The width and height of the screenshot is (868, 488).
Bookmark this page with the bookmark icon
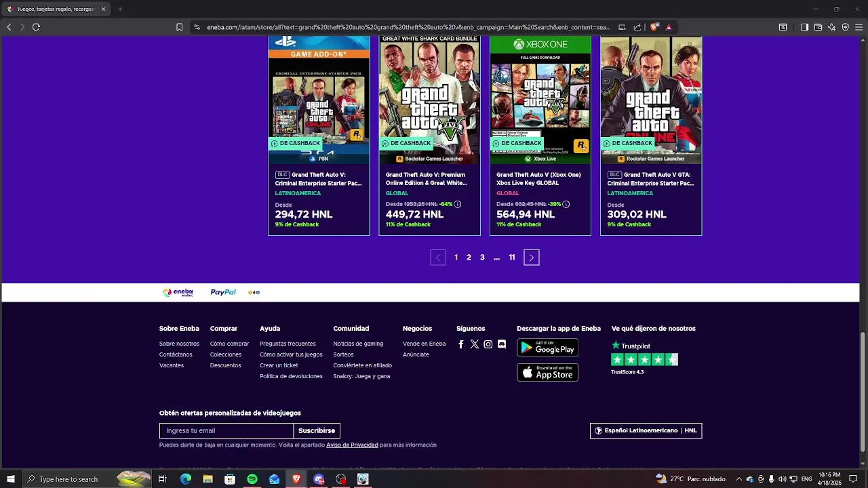pyautogui.click(x=179, y=27)
